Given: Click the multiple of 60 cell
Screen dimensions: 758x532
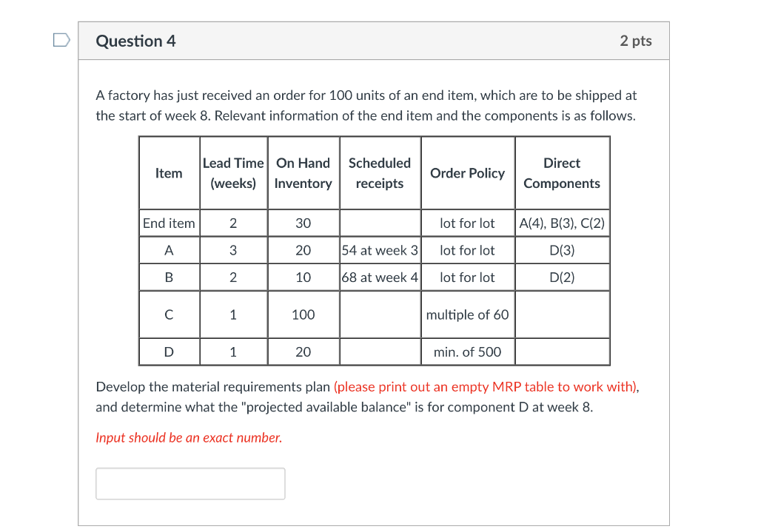Looking at the screenshot, I should coord(468,314).
